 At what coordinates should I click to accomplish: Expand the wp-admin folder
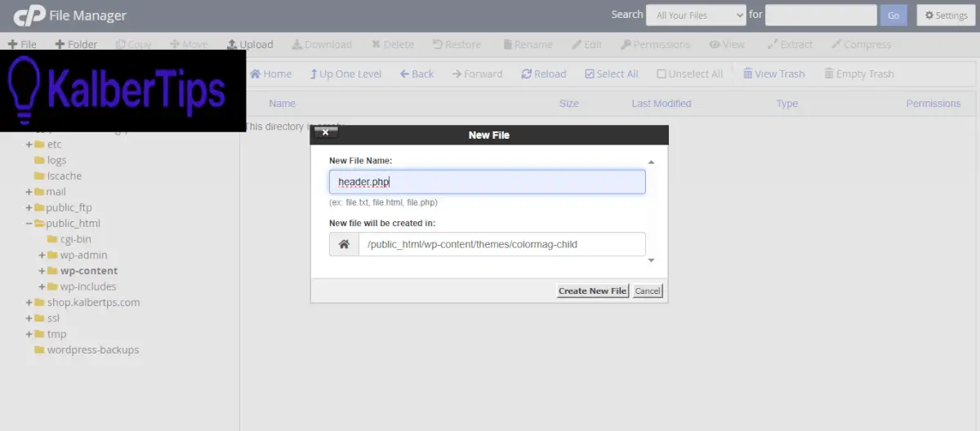pyautogui.click(x=42, y=255)
